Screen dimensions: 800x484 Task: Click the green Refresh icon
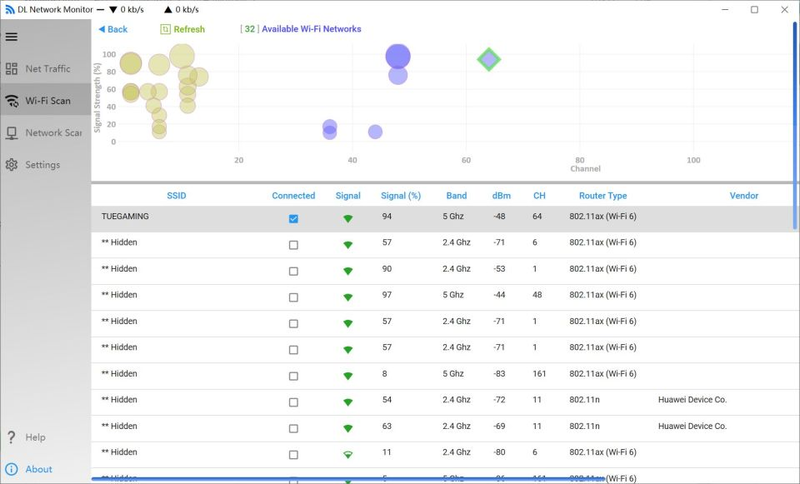166,29
